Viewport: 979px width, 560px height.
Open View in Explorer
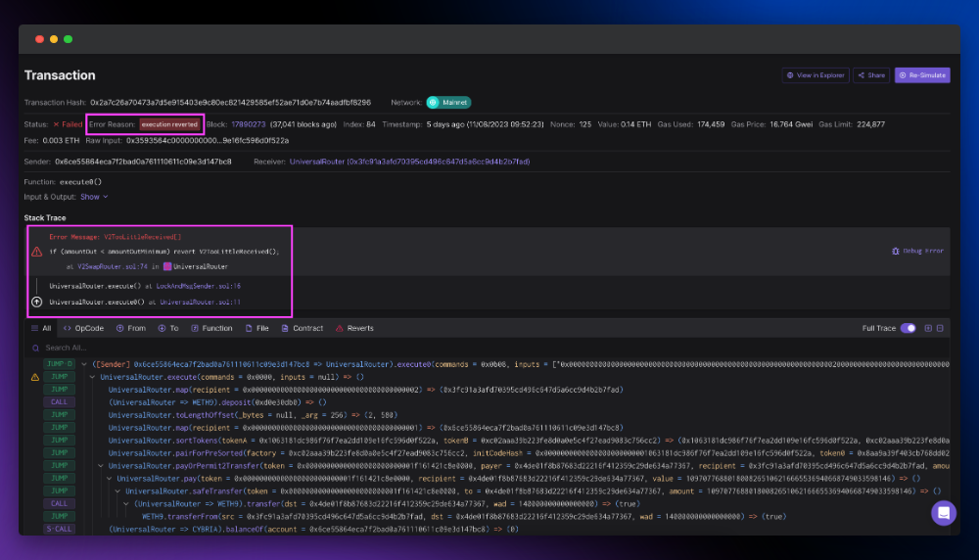[x=816, y=75]
